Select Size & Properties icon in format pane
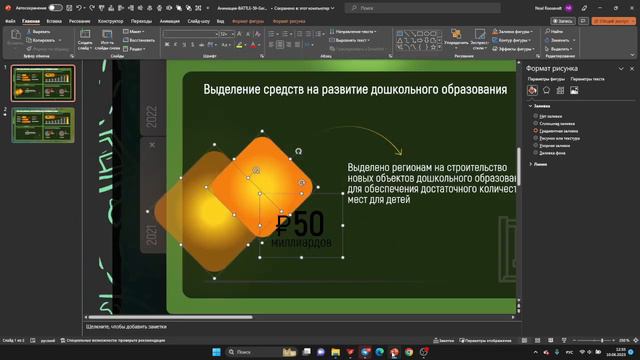Screen dimensions: 640x360 560,91
